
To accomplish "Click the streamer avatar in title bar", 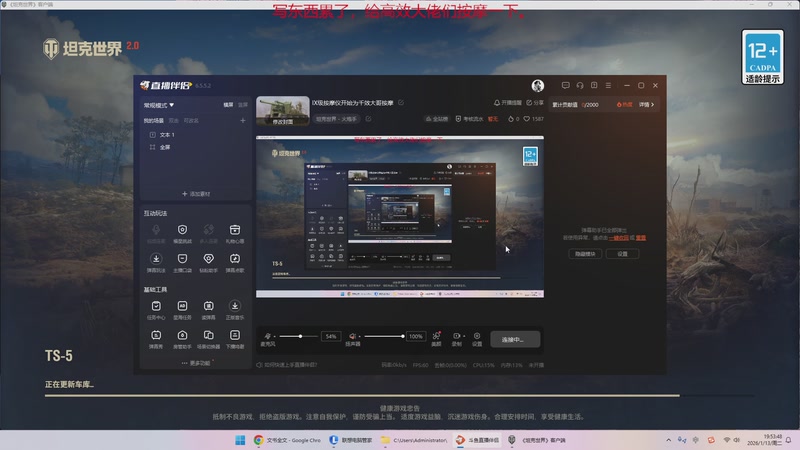I will (537, 85).
